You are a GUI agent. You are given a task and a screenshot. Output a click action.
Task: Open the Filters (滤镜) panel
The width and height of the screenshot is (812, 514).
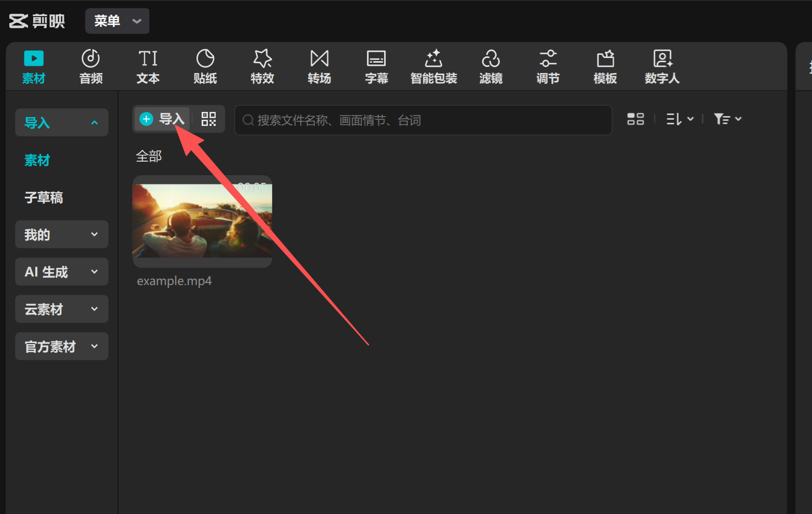point(491,66)
